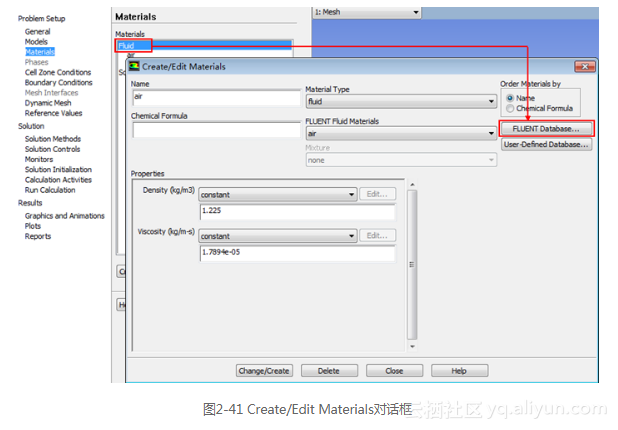Screen dimensions: 618x430
Task: Open Help for materials dialog
Action: (x=458, y=371)
